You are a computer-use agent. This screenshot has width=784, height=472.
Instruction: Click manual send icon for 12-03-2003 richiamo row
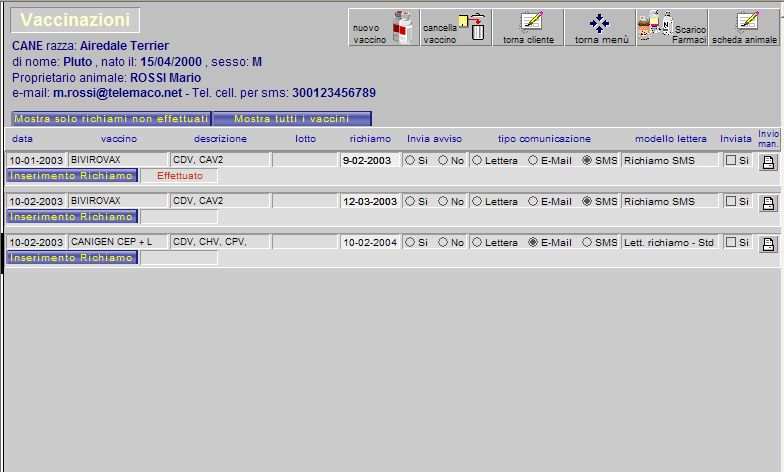(768, 203)
